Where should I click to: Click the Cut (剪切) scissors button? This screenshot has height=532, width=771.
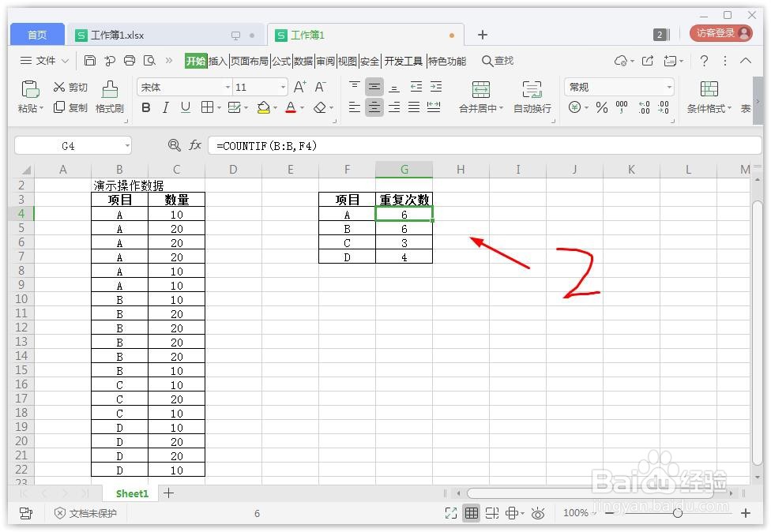point(70,87)
